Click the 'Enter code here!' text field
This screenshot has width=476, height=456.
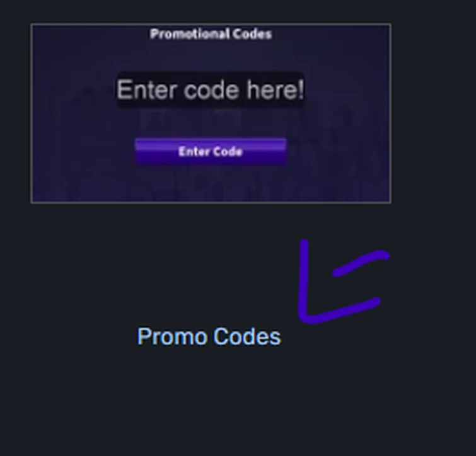[x=211, y=89]
